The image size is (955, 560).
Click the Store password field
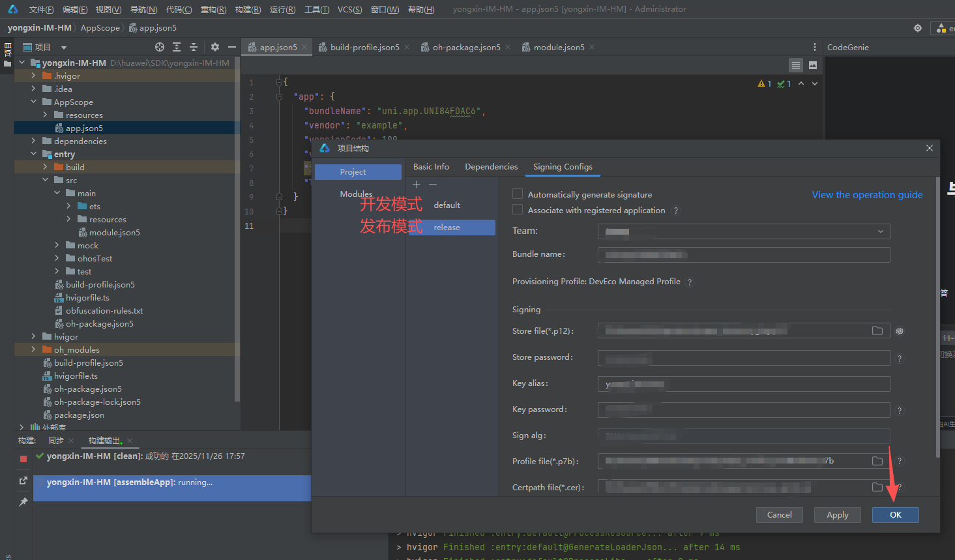pos(744,358)
